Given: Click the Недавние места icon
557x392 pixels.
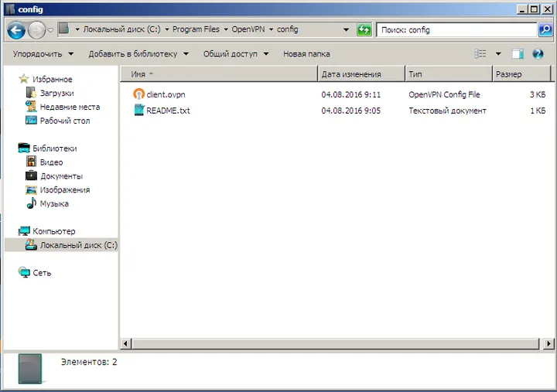Looking at the screenshot, I should 31,106.
